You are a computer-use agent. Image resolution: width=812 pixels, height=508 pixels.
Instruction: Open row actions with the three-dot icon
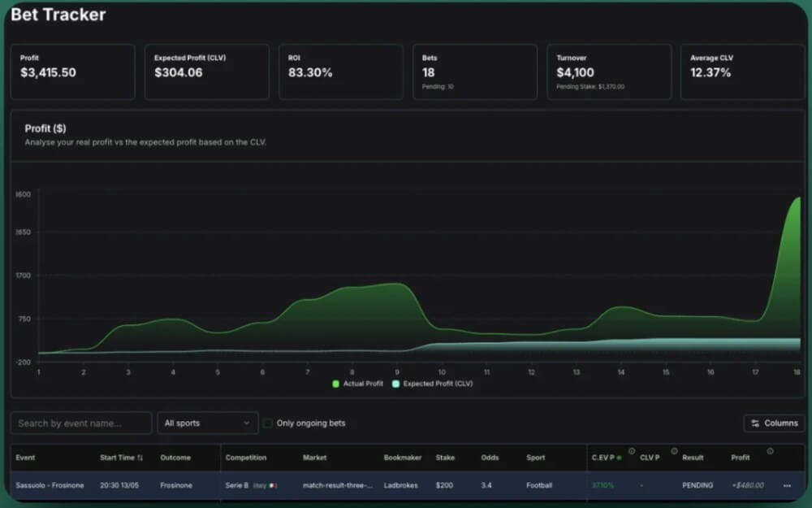tap(787, 485)
